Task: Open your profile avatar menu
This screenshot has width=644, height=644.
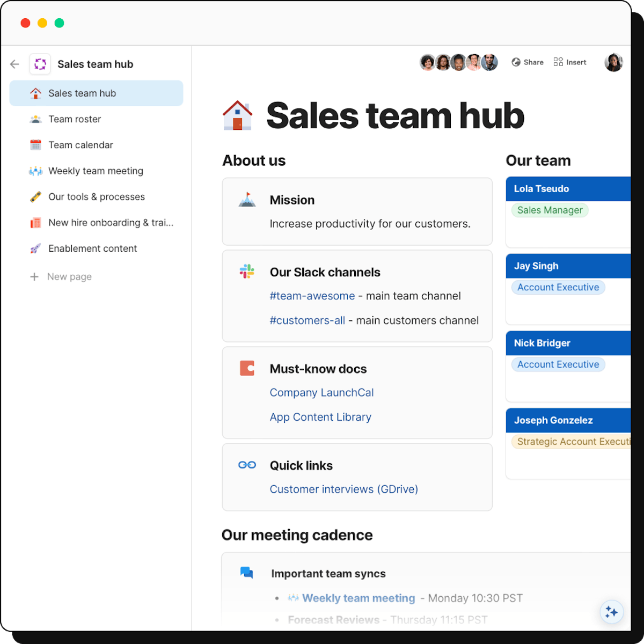Action: tap(613, 62)
